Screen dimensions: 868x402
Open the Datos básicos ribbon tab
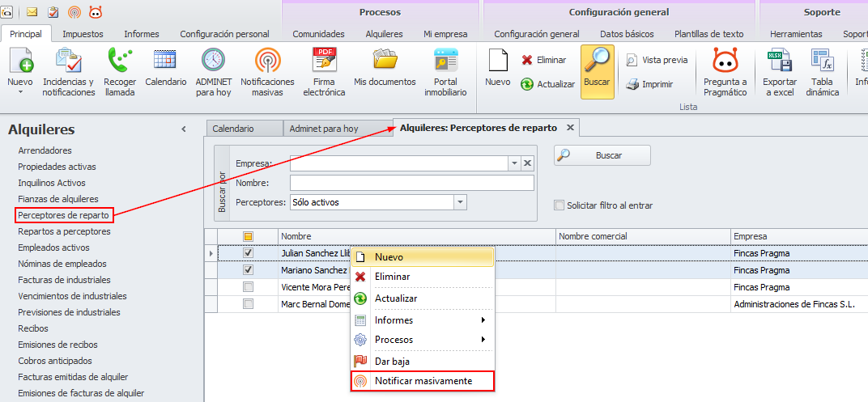tap(627, 34)
